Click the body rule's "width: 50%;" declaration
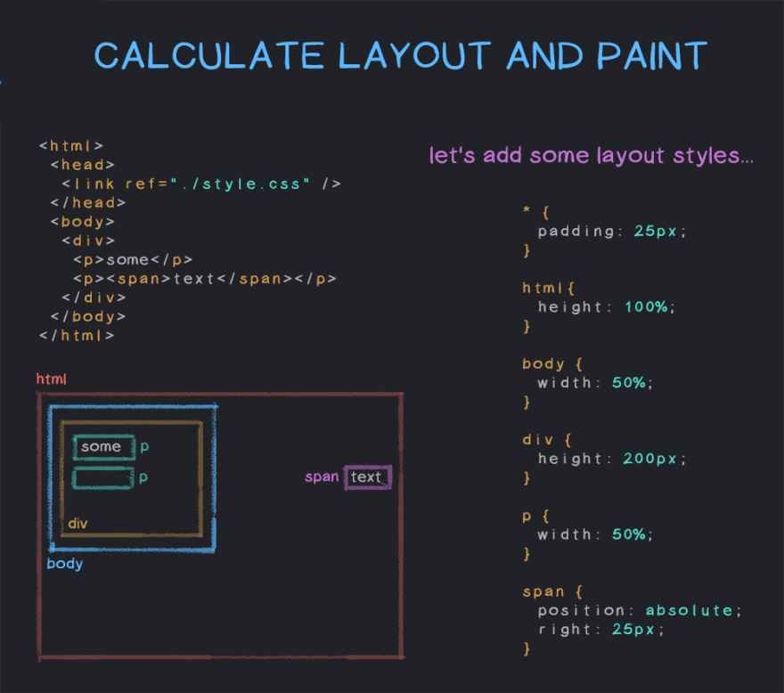The image size is (784, 693). pos(595,383)
